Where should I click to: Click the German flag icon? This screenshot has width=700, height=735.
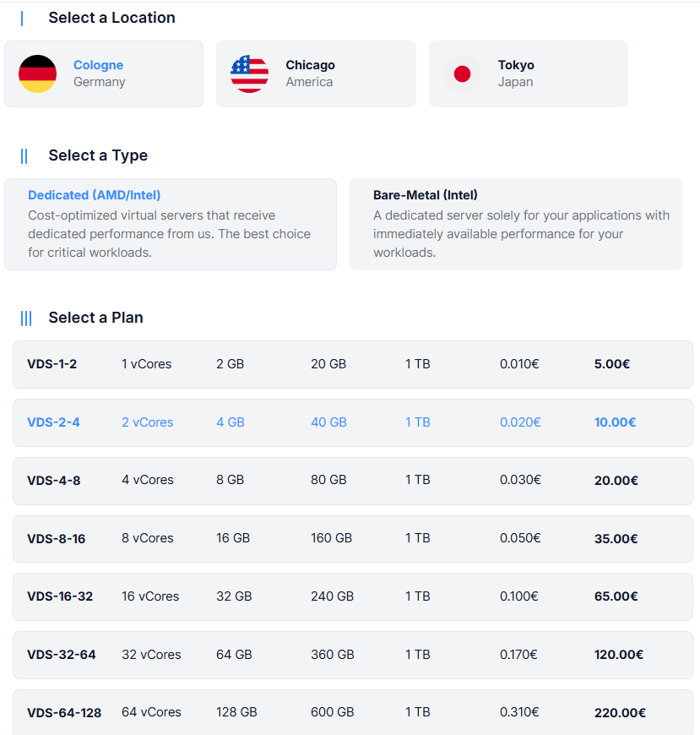pyautogui.click(x=38, y=74)
